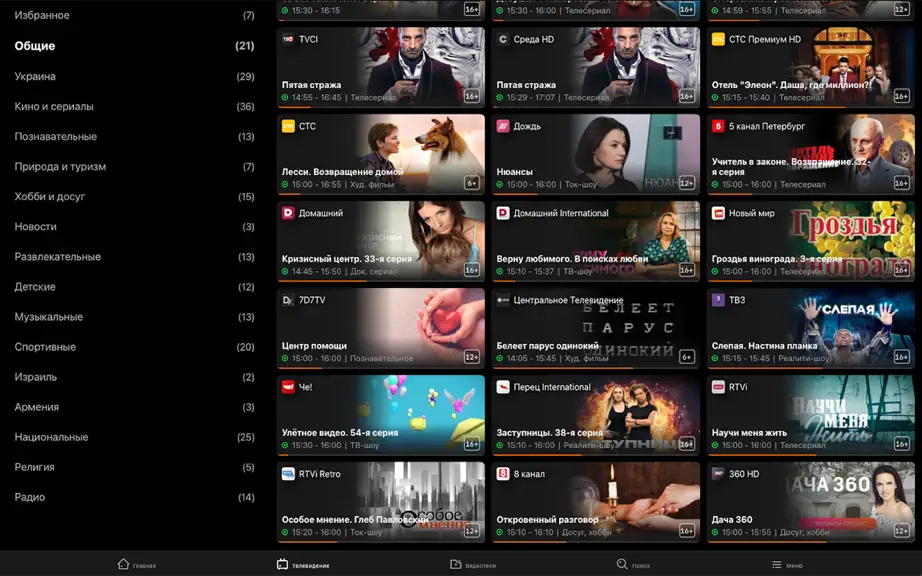Open the Радио category

tap(134, 497)
